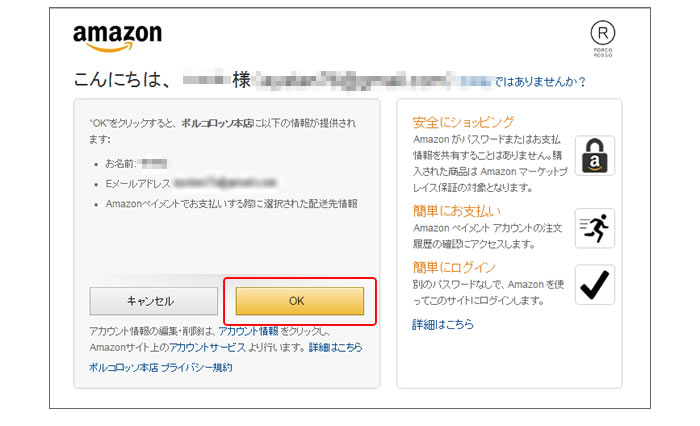Click the 安全にショッピング heading
The width and height of the screenshot is (700, 426).
[x=463, y=122]
